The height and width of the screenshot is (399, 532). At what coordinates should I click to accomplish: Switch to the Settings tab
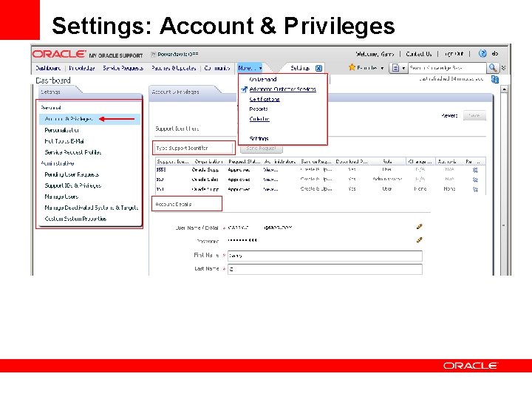click(300, 68)
